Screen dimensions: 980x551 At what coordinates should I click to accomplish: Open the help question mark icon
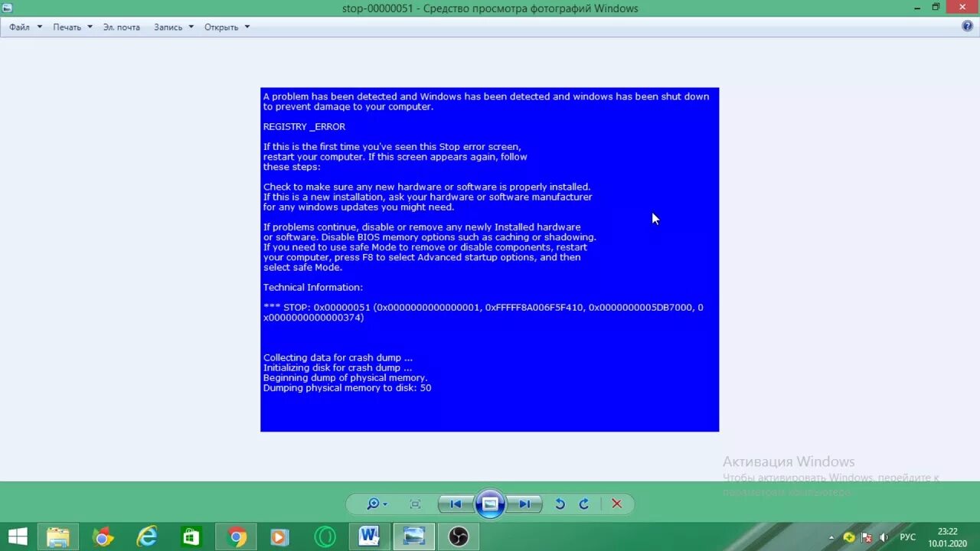pos(967,26)
